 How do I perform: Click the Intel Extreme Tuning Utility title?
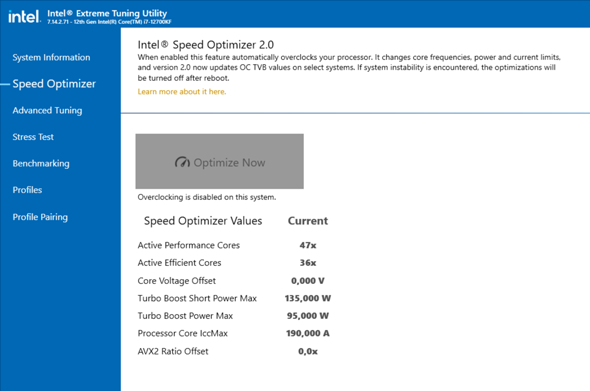pyautogui.click(x=107, y=13)
